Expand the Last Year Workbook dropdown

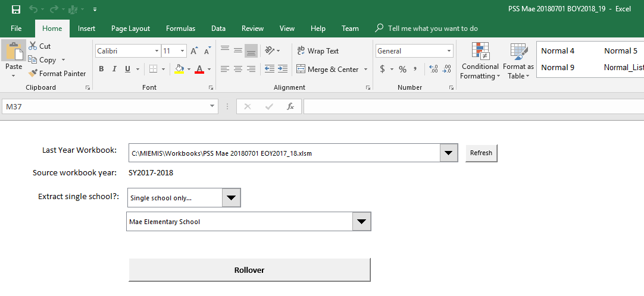click(448, 153)
